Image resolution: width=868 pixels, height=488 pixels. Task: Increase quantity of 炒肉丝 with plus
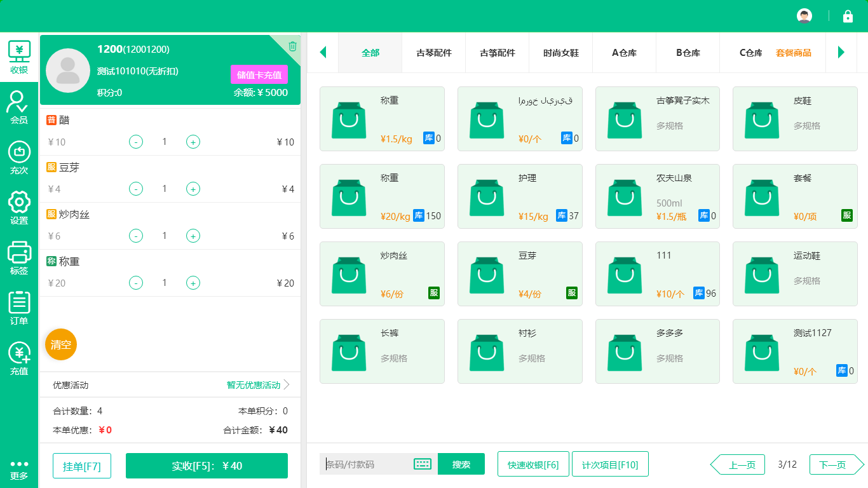[x=193, y=236]
